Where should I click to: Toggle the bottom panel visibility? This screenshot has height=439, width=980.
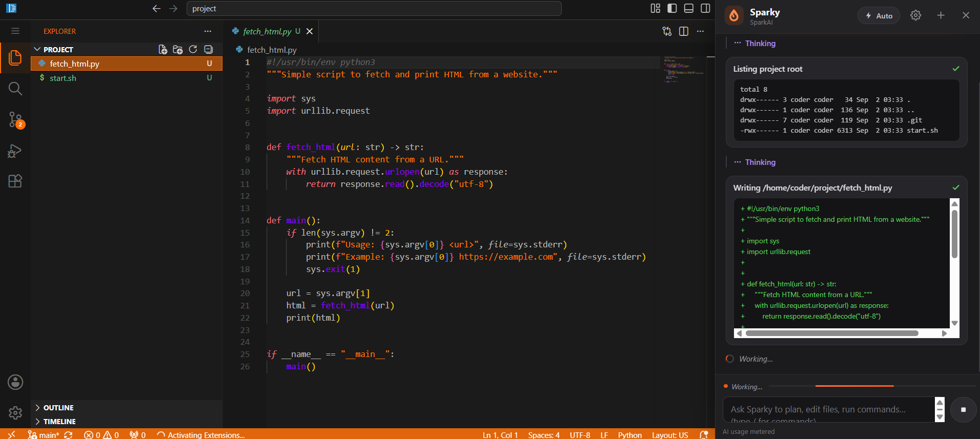click(689, 8)
